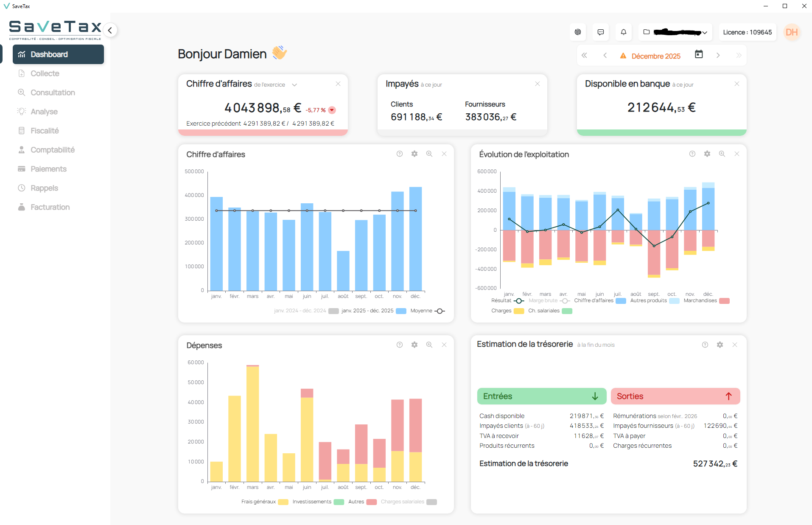Open the chat messaging panel

coord(600,32)
